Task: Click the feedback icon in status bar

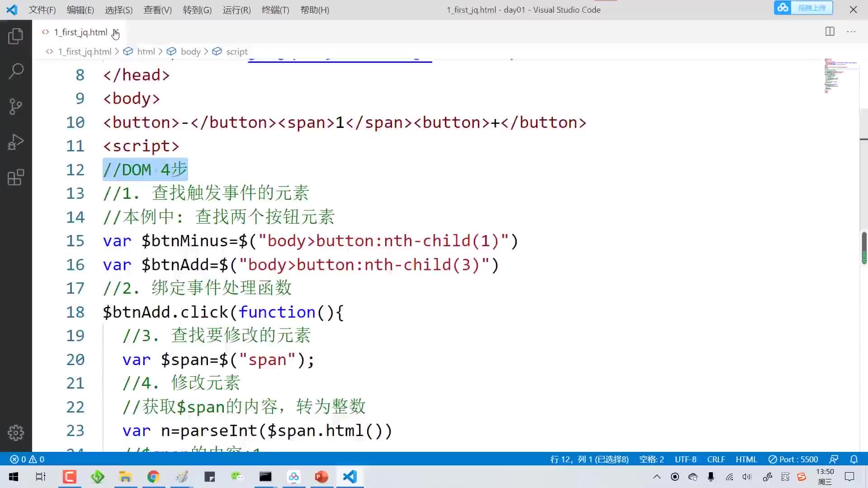Action: pyautogui.click(x=834, y=459)
